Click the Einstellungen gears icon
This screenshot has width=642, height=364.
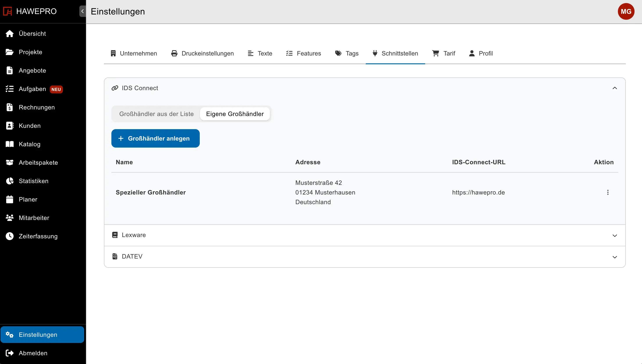click(x=9, y=335)
